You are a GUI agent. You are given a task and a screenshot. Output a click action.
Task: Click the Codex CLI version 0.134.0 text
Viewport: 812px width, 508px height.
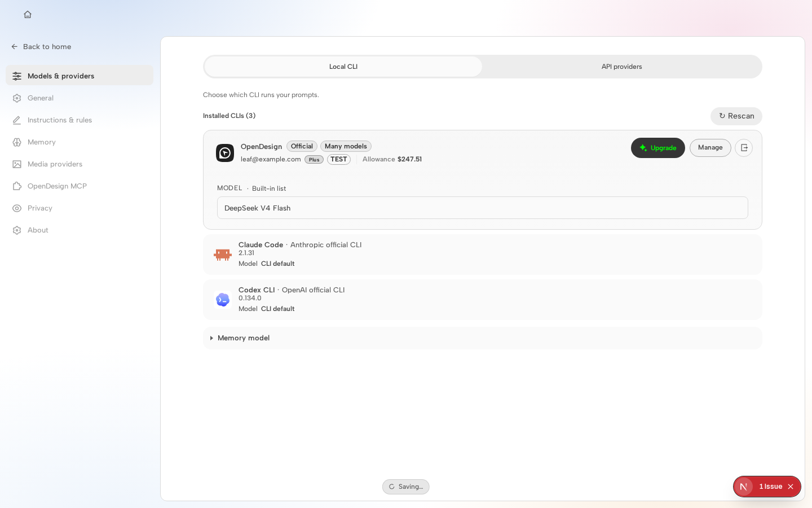click(x=250, y=298)
